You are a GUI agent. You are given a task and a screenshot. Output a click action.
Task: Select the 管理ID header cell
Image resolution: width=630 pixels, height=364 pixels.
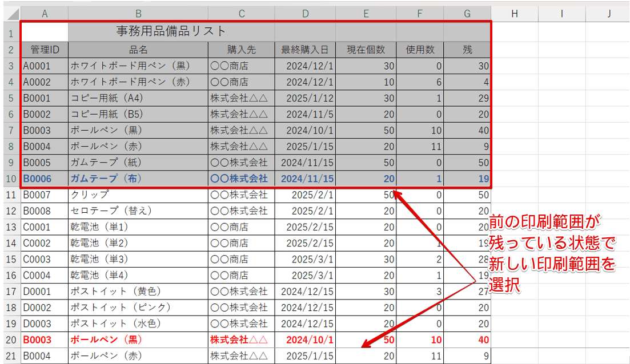[x=45, y=49]
